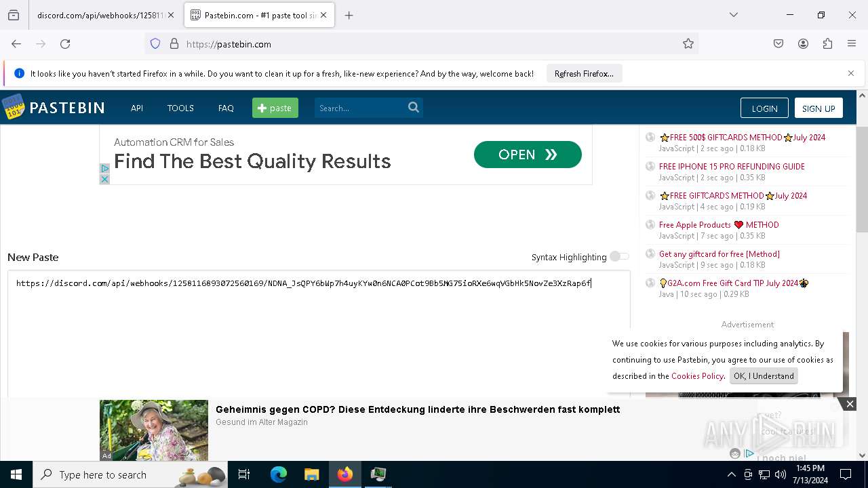Viewport: 868px width, 488px height.
Task: Open the Firefox tracking protection shield
Action: tap(155, 44)
